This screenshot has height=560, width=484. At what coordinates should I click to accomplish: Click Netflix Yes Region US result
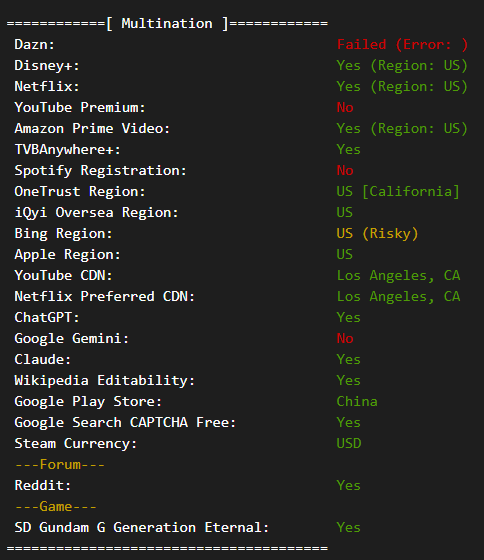(x=402, y=87)
